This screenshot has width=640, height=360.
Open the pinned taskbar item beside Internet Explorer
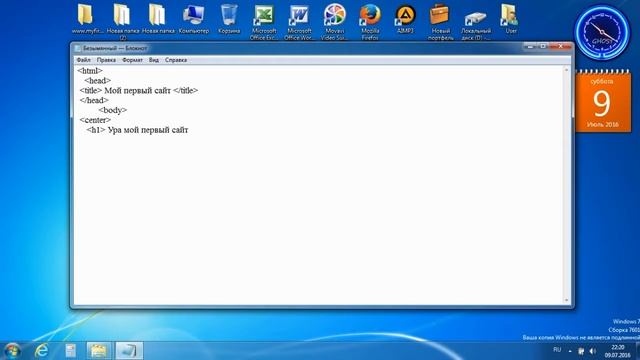(x=71, y=351)
